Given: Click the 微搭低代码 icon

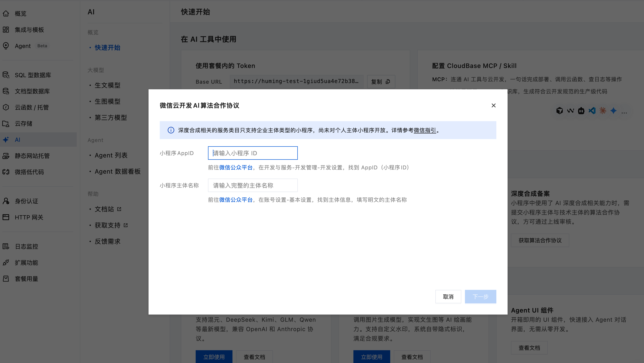Looking at the screenshot, I should coord(6,172).
